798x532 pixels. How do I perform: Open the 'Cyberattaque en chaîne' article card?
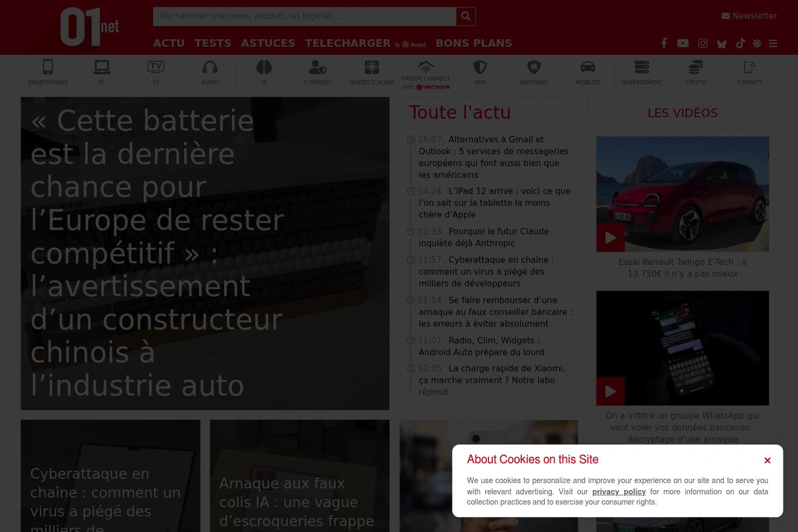(x=110, y=476)
